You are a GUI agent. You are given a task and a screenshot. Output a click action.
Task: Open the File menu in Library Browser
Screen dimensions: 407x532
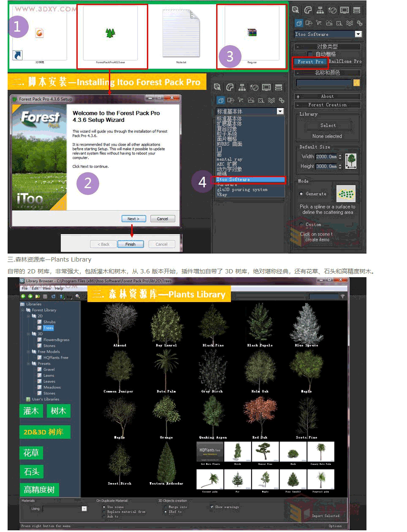click(24, 288)
